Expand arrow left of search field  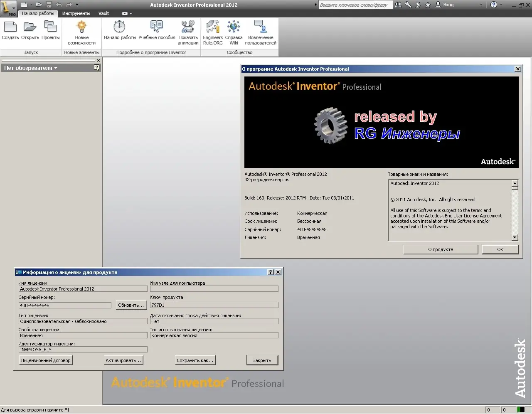(315, 5)
